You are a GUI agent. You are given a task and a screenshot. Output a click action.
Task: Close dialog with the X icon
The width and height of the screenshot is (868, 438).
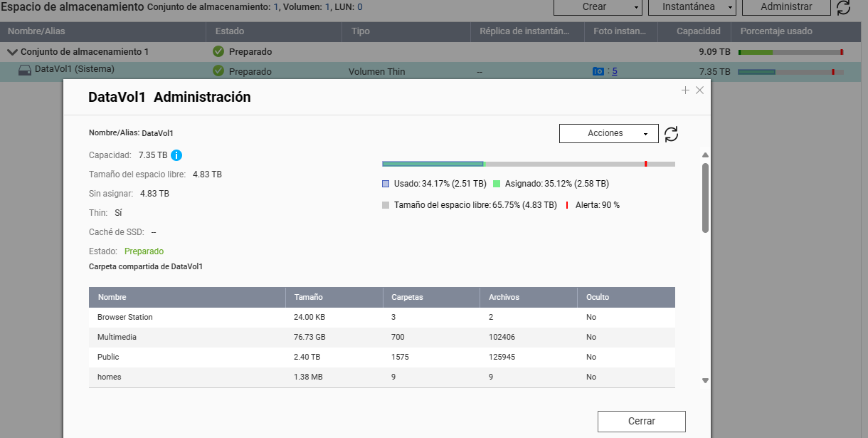pyautogui.click(x=699, y=90)
